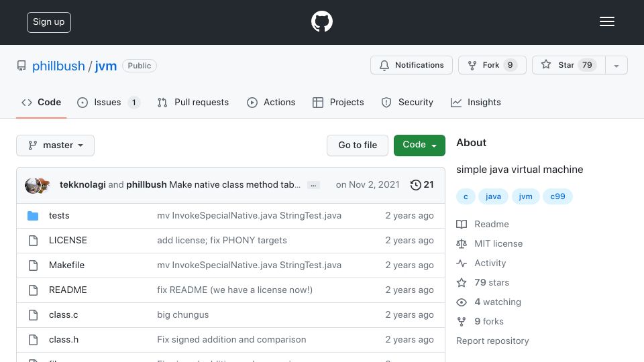Open the jvm repository name link
This screenshot has height=362, width=644.
tap(106, 66)
